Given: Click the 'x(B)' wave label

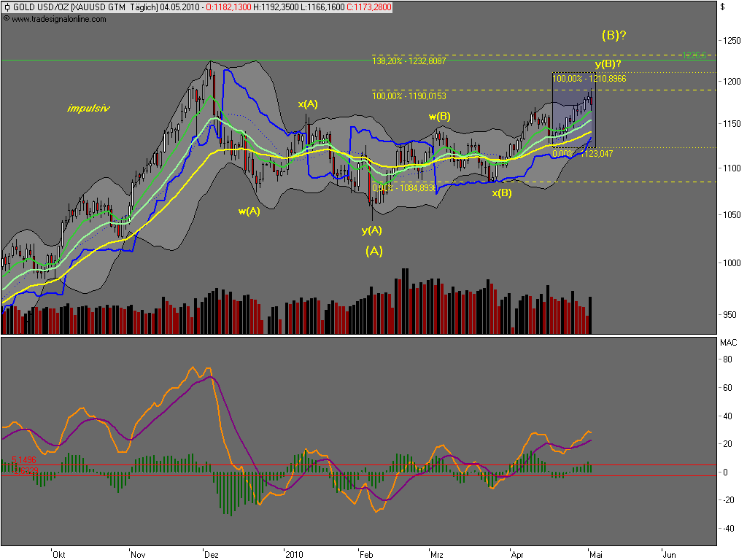Looking at the screenshot, I should 502,192.
